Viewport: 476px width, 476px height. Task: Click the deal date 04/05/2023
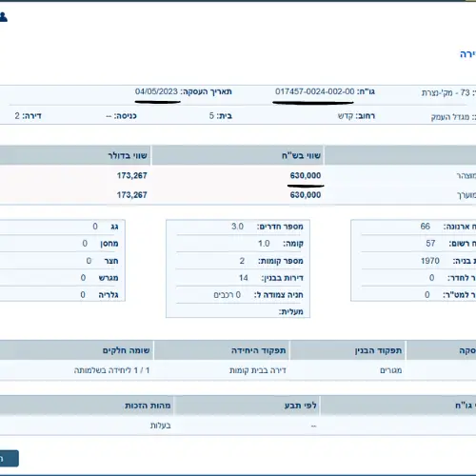(x=156, y=91)
